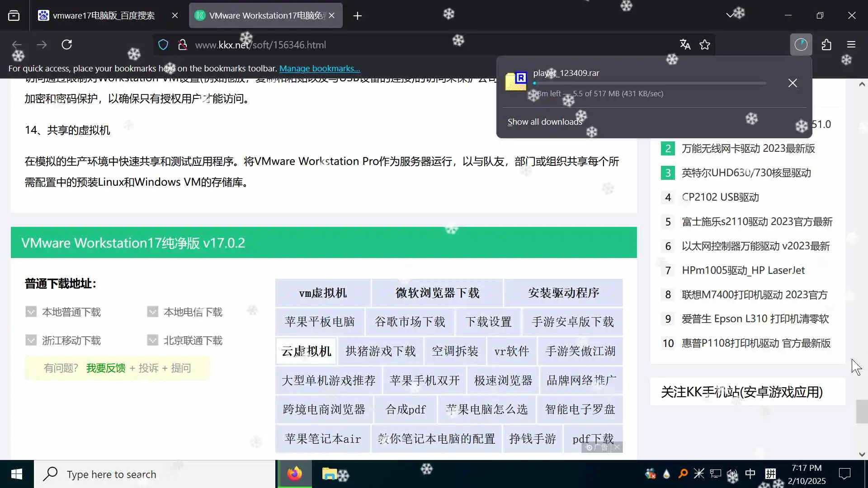Click the tracking protection shield icon
This screenshot has height=488, width=868.
[163, 45]
